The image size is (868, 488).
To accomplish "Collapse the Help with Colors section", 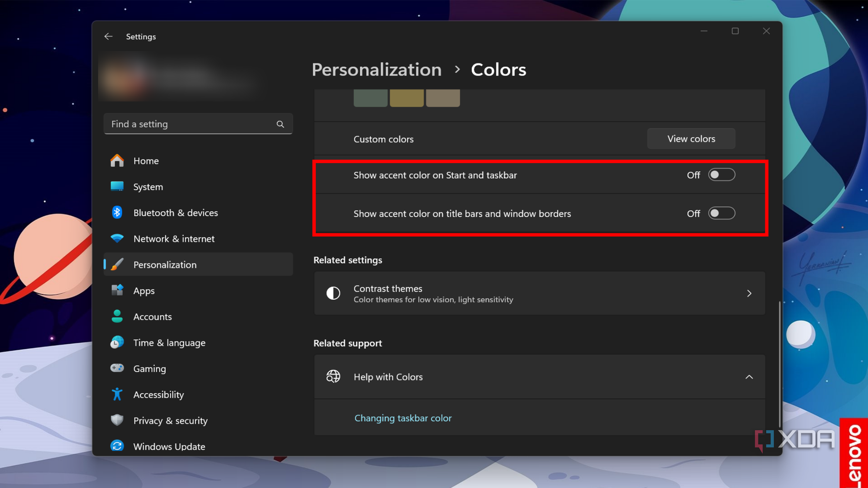I will pos(749,377).
